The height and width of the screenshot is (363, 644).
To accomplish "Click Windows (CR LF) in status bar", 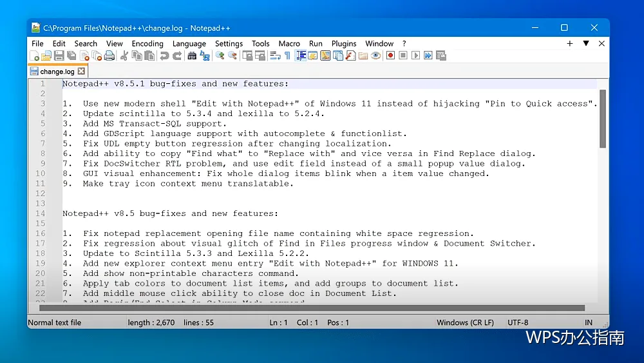I will 465,323.
